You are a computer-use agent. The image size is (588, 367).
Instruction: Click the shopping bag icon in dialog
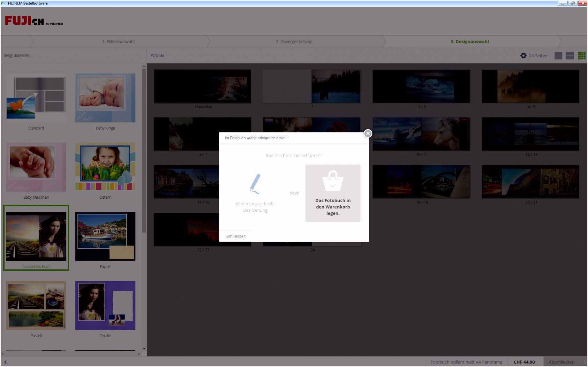[x=333, y=180]
